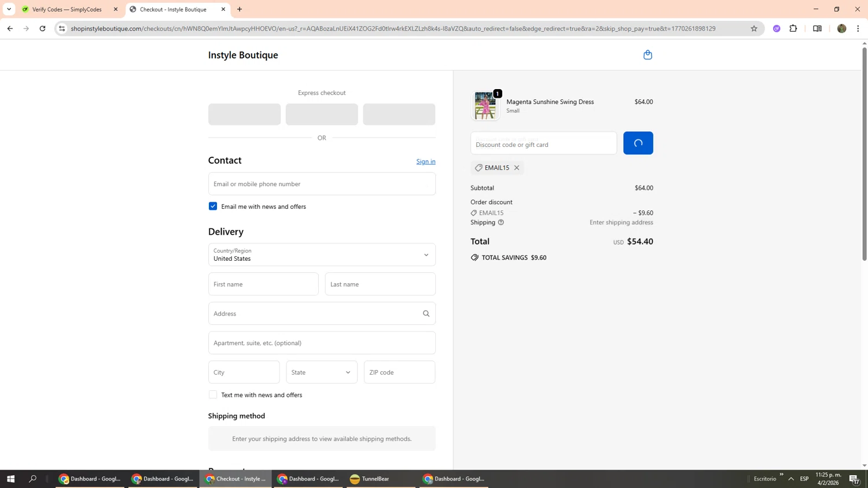The height and width of the screenshot is (488, 868).
Task: Open the Chrome three-dot menu
Action: point(858,28)
